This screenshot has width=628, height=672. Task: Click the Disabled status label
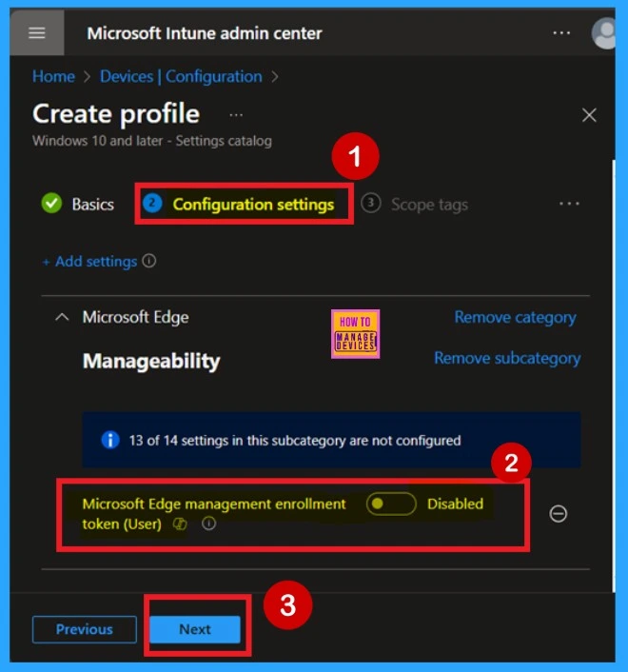pyautogui.click(x=455, y=504)
